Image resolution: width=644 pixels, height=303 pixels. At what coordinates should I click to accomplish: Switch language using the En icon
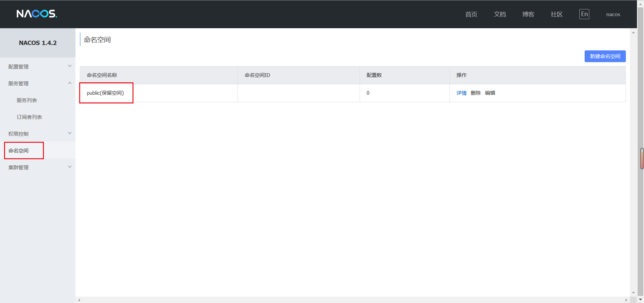coord(584,14)
